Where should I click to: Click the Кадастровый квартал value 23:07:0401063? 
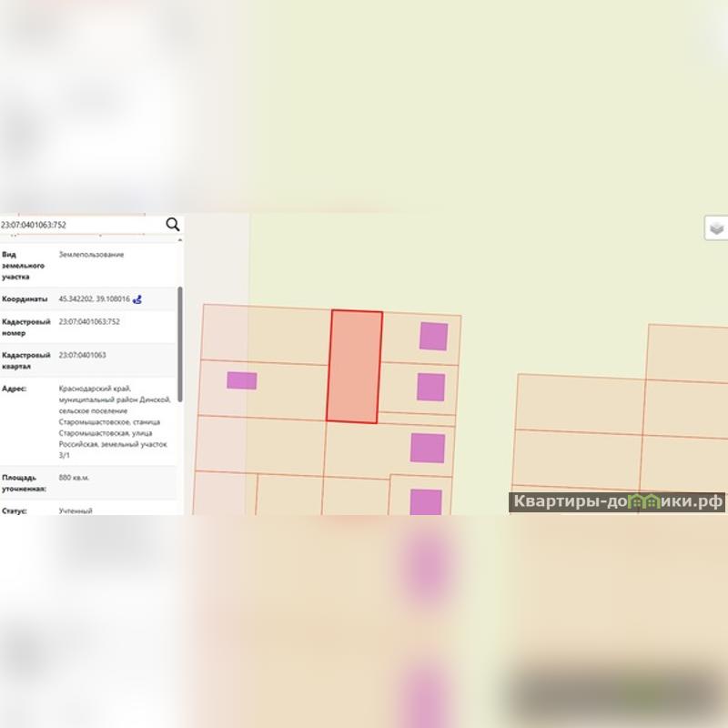[x=82, y=355]
